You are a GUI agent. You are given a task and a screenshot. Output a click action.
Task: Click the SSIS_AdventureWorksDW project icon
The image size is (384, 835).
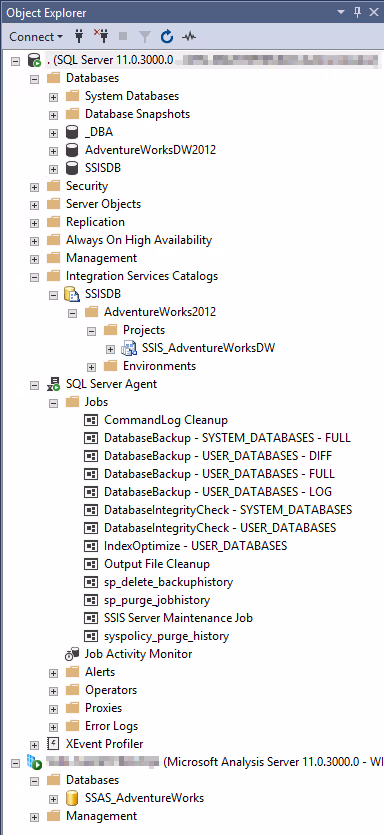[129, 348]
